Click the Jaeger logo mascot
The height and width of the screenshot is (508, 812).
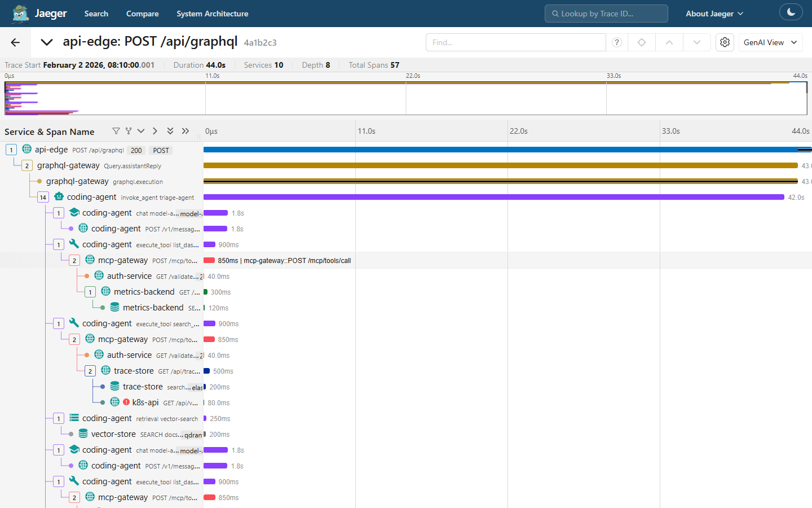(20, 14)
